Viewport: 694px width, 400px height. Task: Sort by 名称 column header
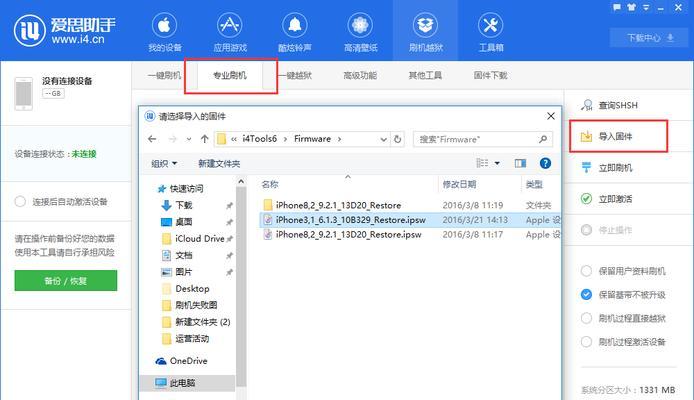coord(270,185)
